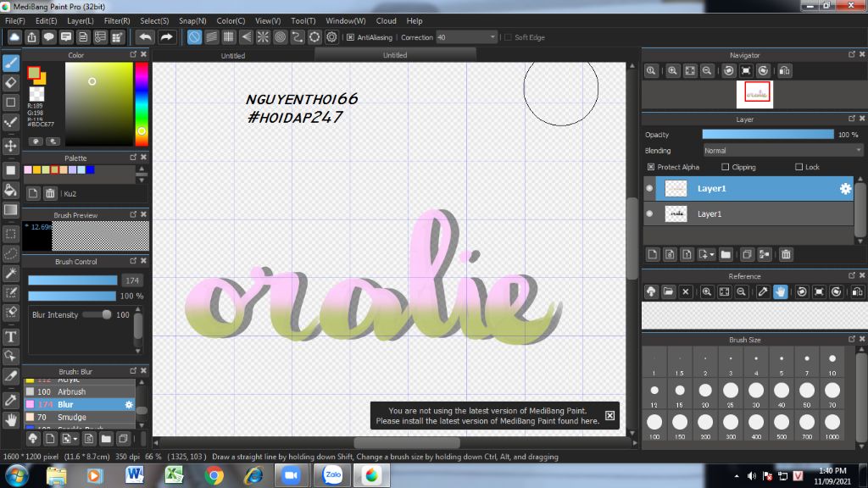Enable the Clipping checkbox
The height and width of the screenshot is (488, 868).
(x=726, y=167)
